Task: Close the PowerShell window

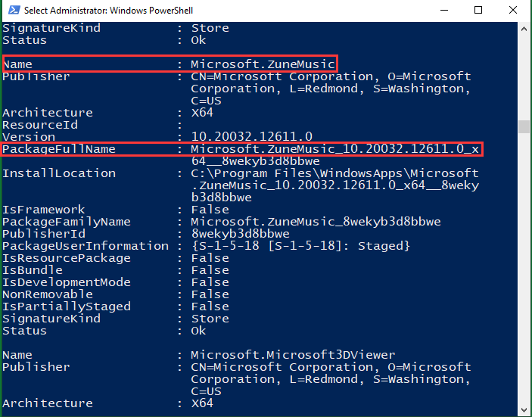Action: [x=513, y=10]
